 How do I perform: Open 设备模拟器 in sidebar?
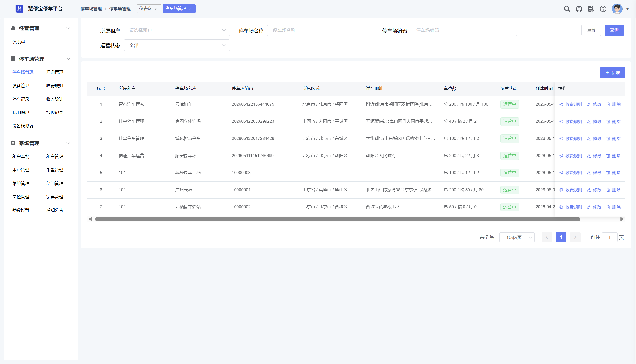23,126
